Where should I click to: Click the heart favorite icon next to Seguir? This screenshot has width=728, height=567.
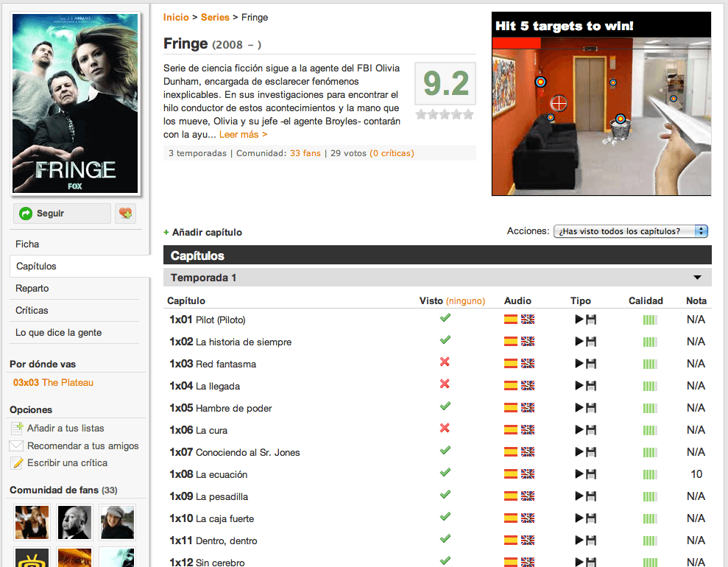click(x=125, y=214)
